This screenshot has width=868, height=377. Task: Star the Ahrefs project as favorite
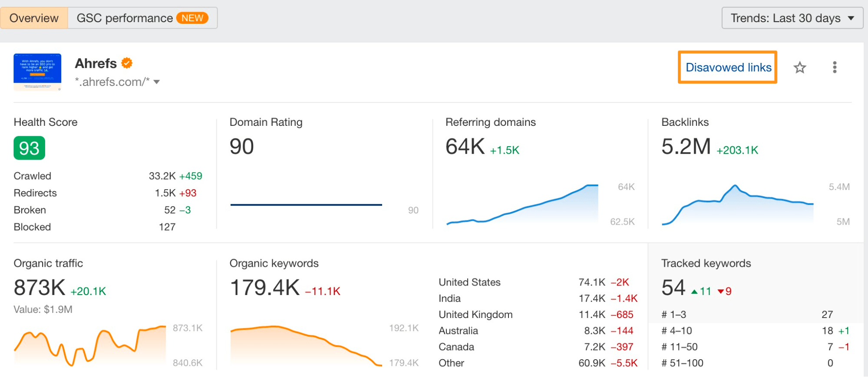coord(799,68)
